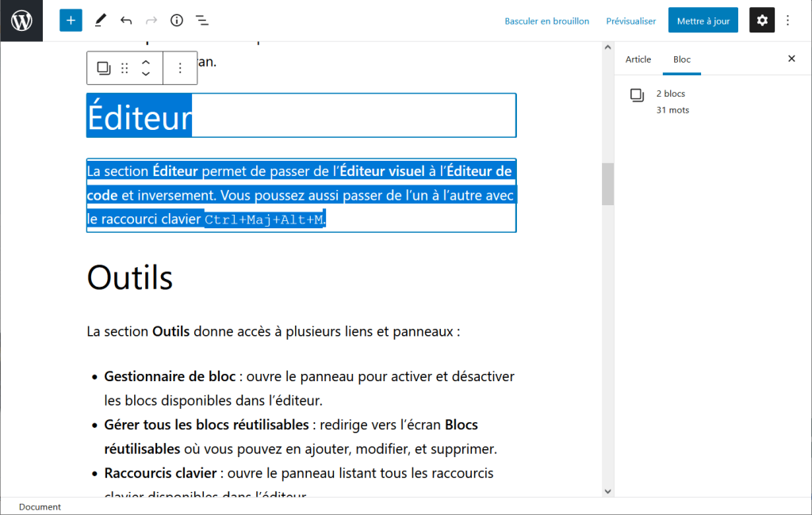812x515 pixels.
Task: Click the '2 blocs' label in sidebar
Action: coord(671,93)
